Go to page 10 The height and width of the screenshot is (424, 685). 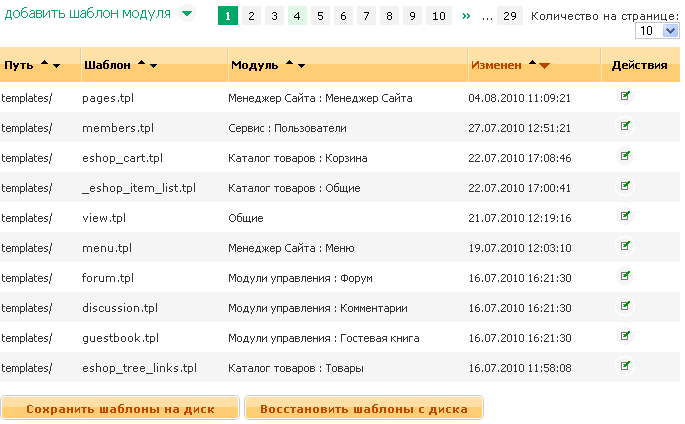(438, 16)
